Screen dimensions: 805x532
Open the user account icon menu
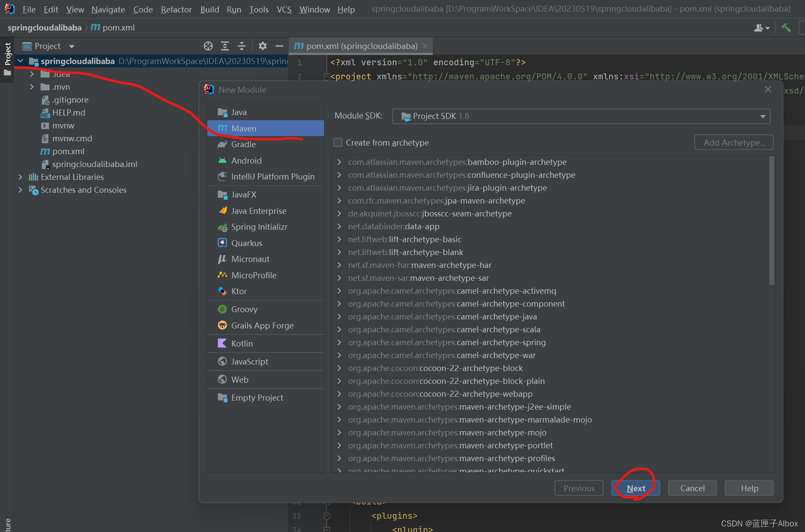762,28
